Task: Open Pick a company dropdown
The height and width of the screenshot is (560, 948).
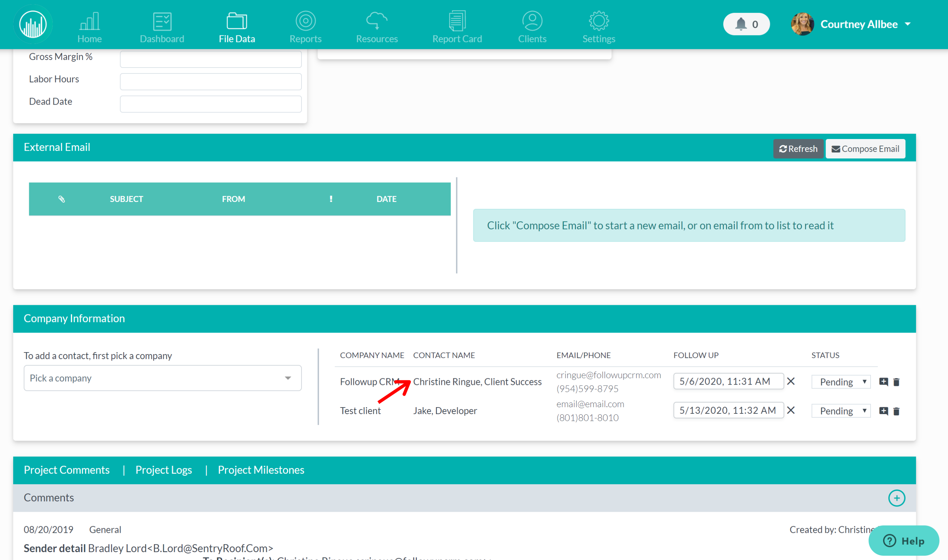Action: click(162, 378)
